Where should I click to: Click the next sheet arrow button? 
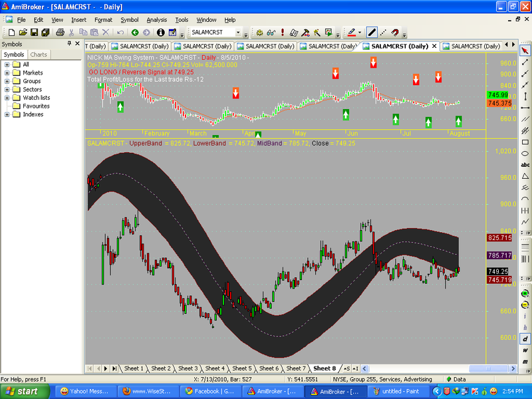(x=106, y=368)
